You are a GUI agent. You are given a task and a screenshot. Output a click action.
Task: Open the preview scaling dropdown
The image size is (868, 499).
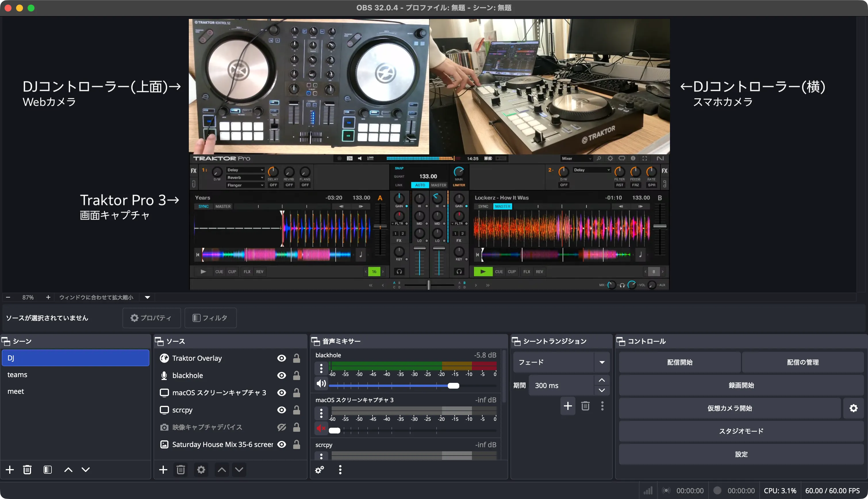[147, 297]
